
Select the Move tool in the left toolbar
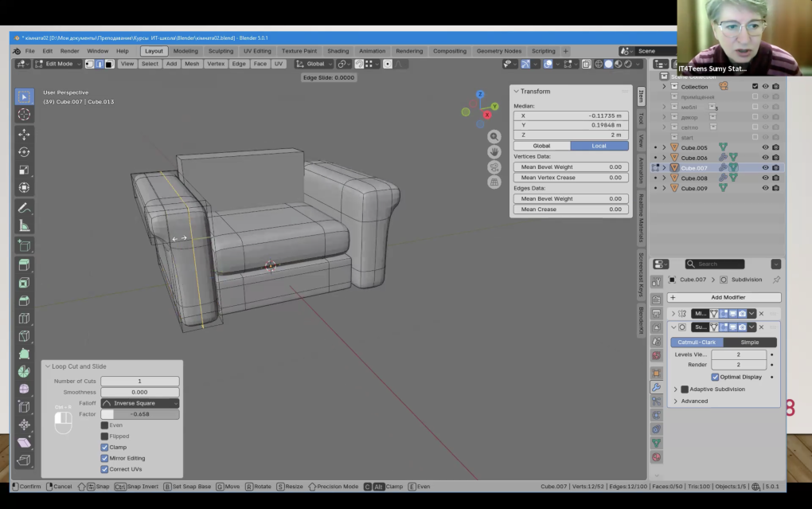click(x=24, y=135)
